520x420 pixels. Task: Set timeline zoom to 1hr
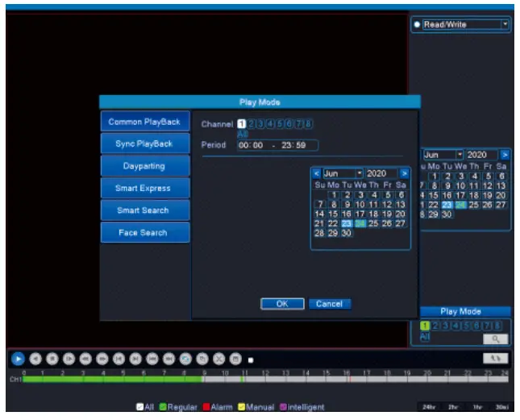[x=477, y=407]
